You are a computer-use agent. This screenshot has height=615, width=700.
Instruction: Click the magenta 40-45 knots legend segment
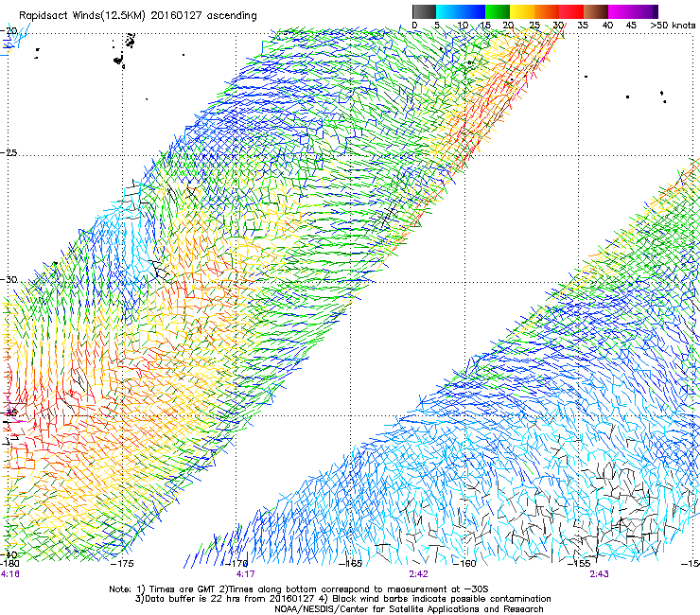click(621, 12)
